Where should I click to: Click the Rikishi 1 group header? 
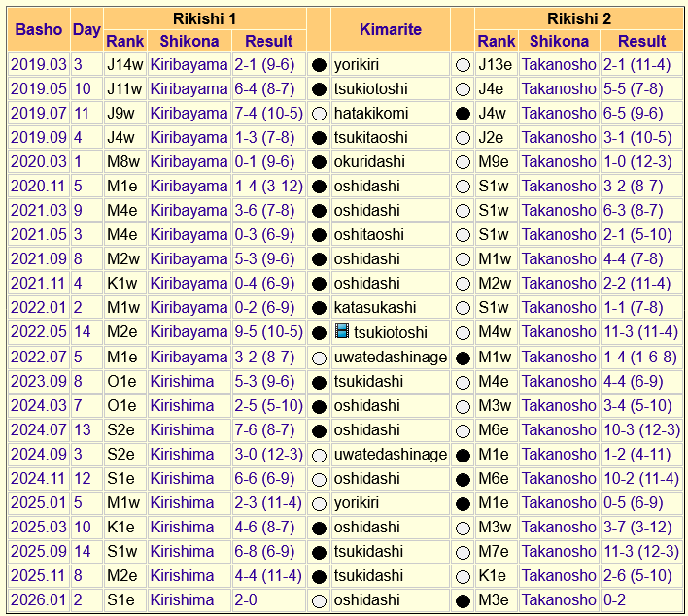click(204, 18)
